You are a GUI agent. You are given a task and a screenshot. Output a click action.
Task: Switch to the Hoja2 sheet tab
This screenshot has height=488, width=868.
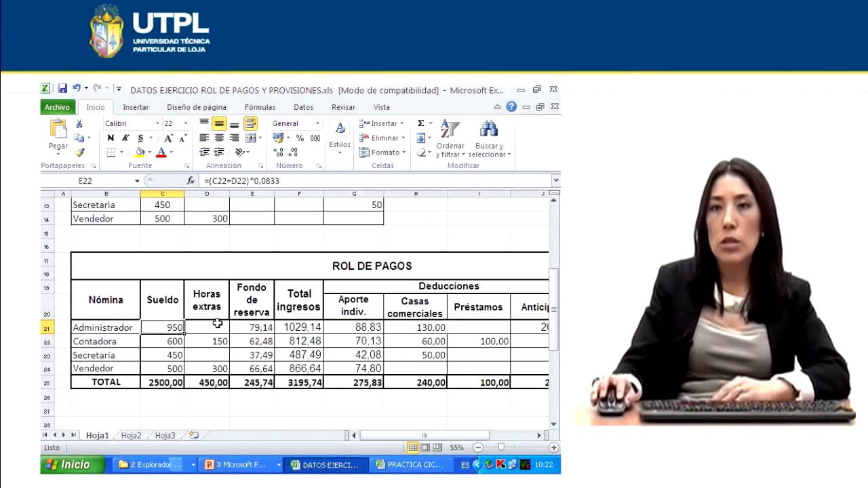pos(131,436)
